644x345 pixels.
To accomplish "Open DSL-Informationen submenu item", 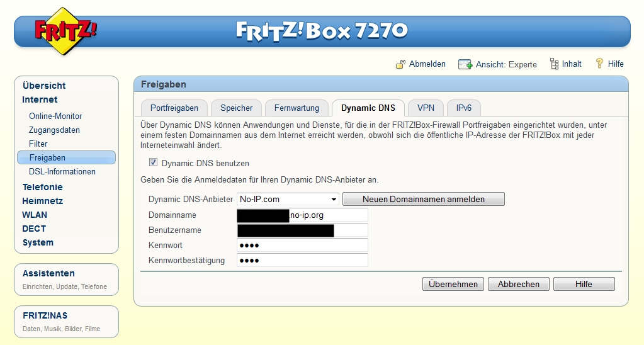I will click(x=62, y=172).
